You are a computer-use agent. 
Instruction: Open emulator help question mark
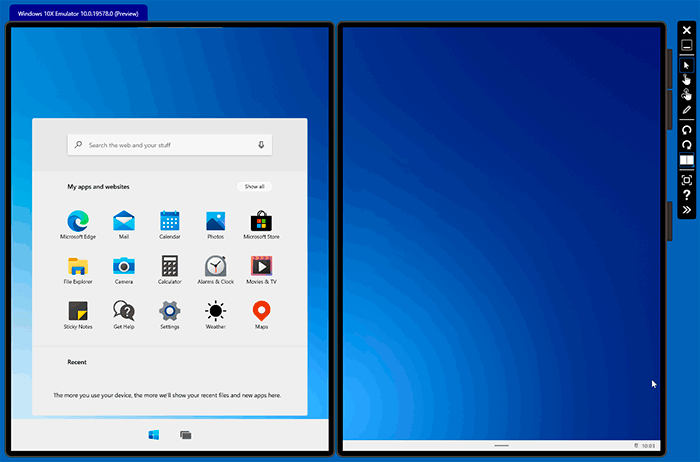[x=687, y=195]
